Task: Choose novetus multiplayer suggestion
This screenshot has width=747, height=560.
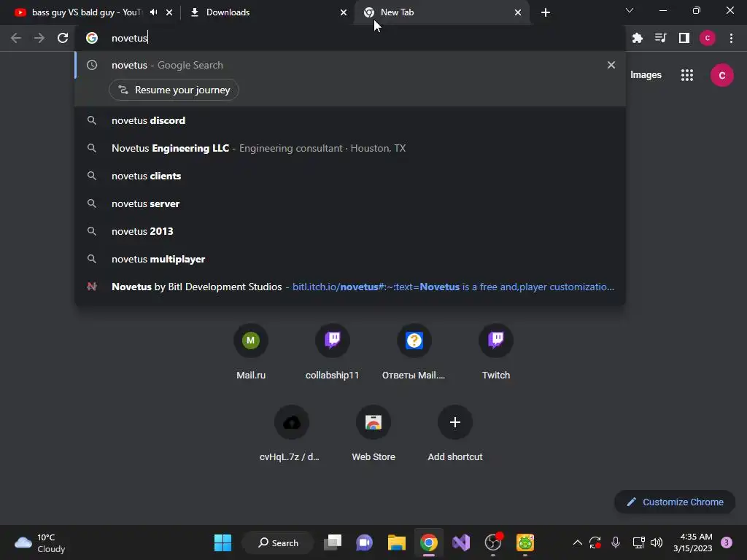Action: click(350, 259)
